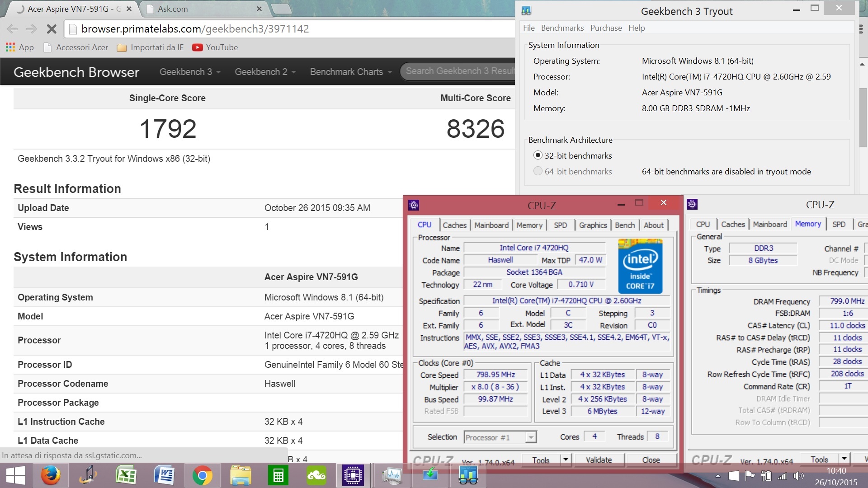Image resolution: width=868 pixels, height=488 pixels.
Task: Open File Explorer from the taskbar
Action: (240, 475)
